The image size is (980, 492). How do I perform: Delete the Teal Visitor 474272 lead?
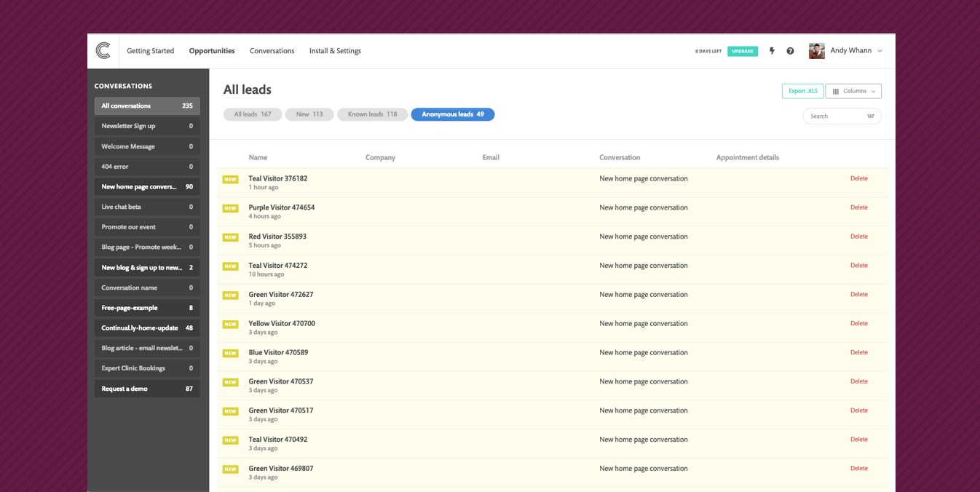click(859, 266)
